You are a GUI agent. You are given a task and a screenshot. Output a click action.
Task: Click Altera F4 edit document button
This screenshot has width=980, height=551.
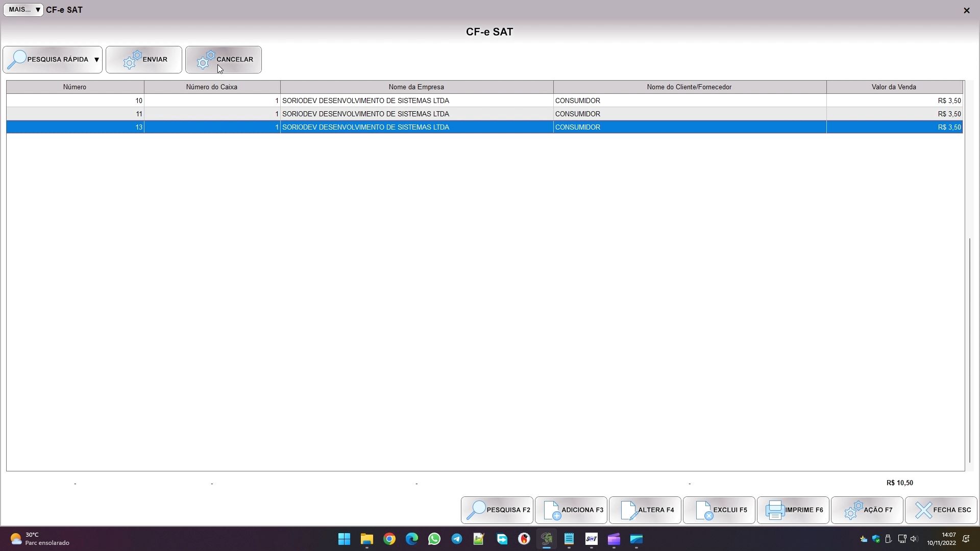[645, 510]
